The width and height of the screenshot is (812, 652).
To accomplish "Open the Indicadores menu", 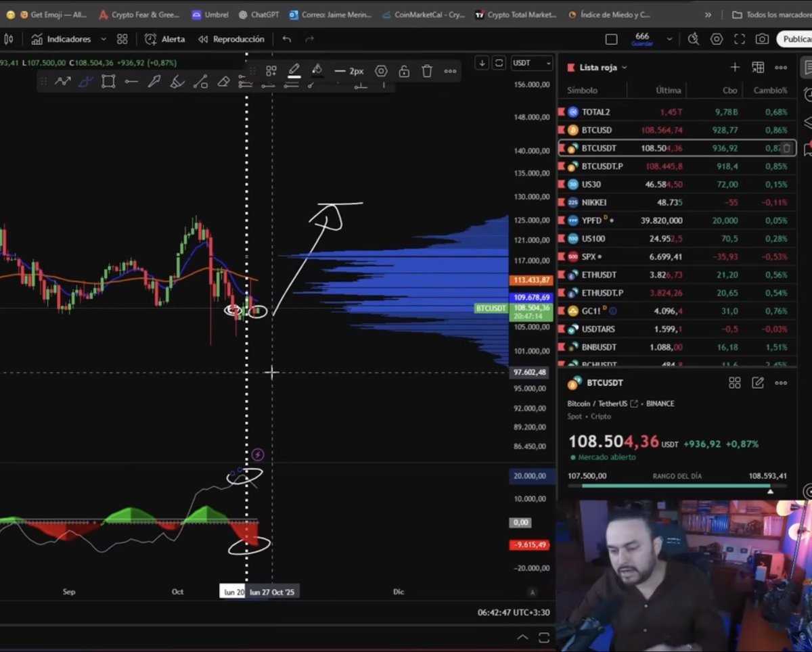I will (61, 39).
